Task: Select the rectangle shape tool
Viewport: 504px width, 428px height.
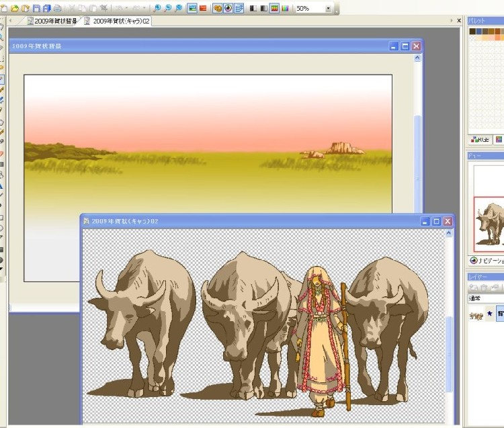Action: point(2,217)
